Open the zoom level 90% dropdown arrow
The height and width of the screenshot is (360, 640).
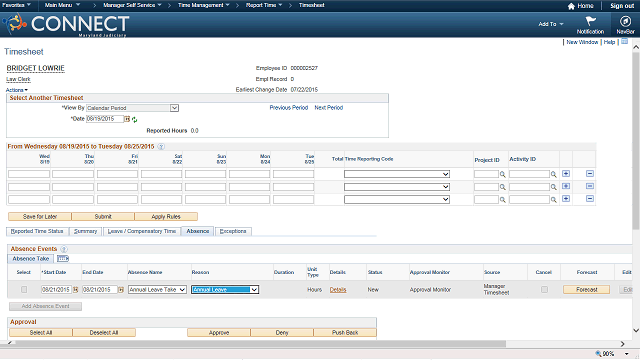[x=627, y=354]
